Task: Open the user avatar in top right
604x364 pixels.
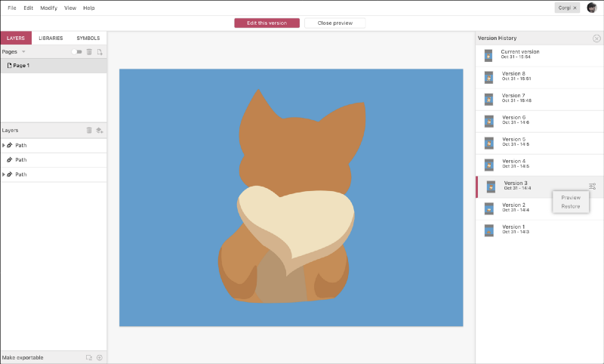Action: [592, 8]
